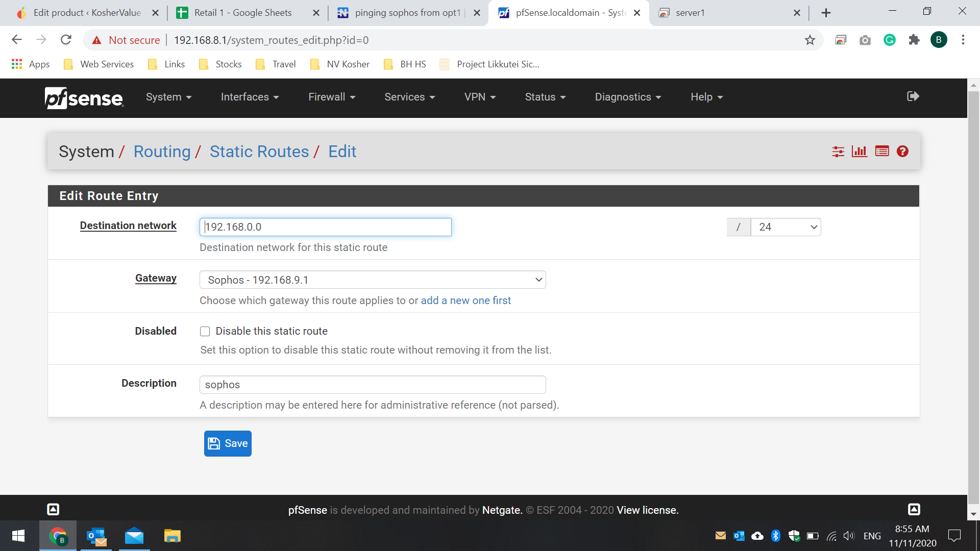980x551 pixels.
Task: Bookmark this page with star icon
Action: coord(810,40)
